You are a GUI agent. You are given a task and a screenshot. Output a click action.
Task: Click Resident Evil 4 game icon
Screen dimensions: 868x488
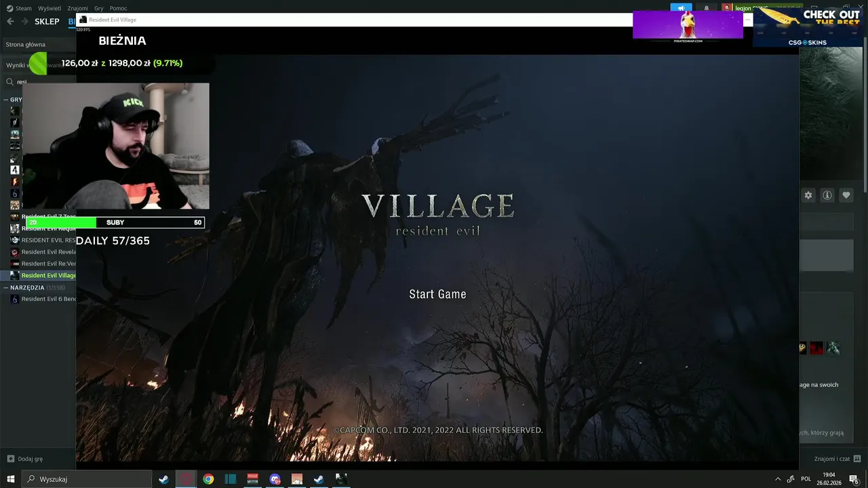click(x=14, y=169)
